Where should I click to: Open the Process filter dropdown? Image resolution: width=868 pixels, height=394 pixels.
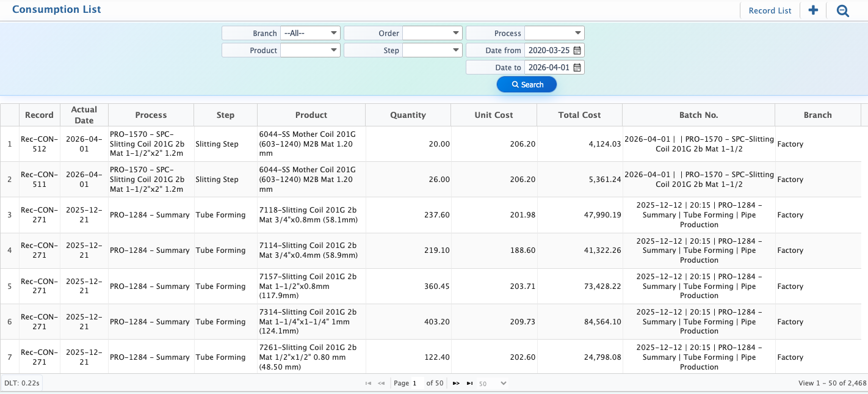(x=554, y=33)
